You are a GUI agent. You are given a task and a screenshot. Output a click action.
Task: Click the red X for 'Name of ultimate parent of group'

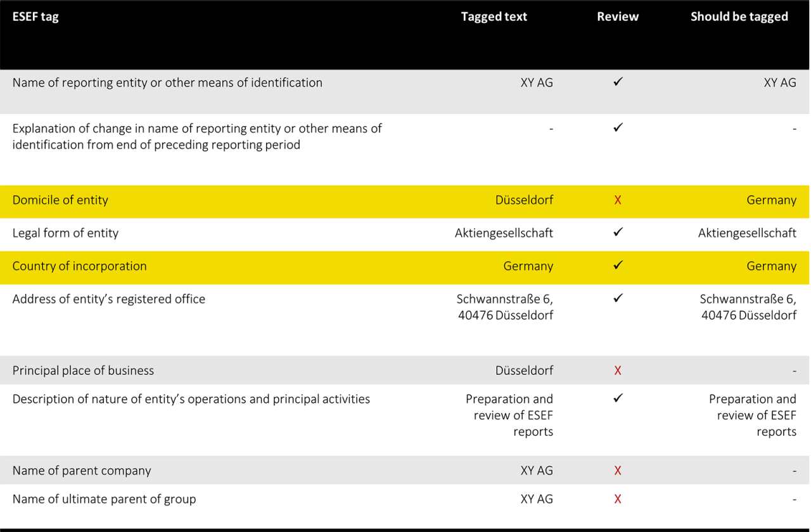pyautogui.click(x=618, y=499)
